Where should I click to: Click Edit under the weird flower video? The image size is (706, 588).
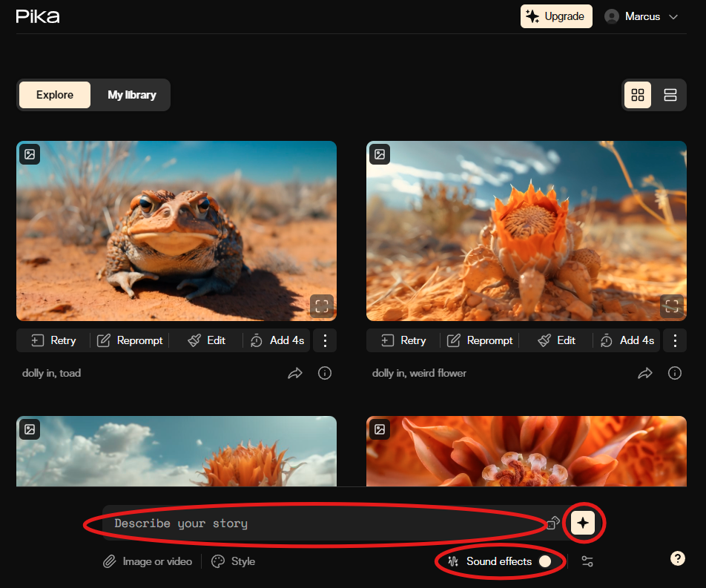point(556,341)
